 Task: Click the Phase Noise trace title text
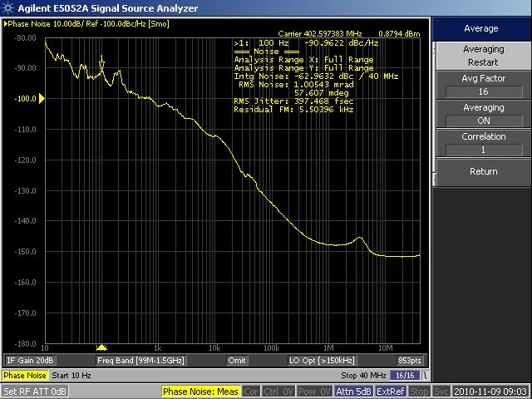[x=88, y=24]
